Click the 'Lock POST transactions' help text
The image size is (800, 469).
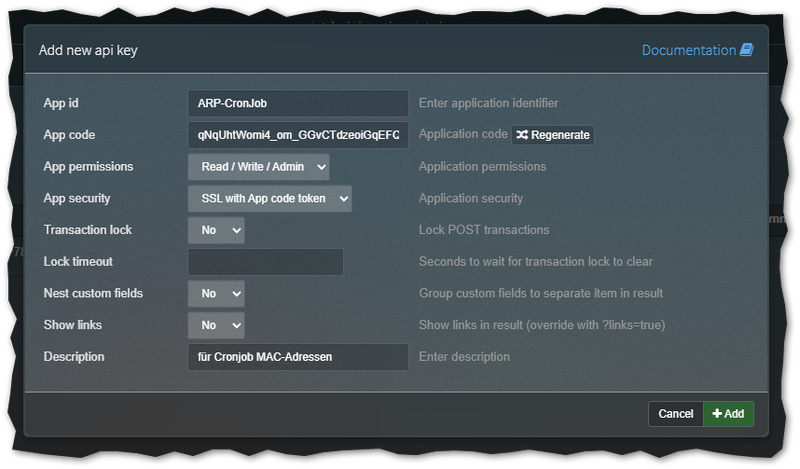484,230
